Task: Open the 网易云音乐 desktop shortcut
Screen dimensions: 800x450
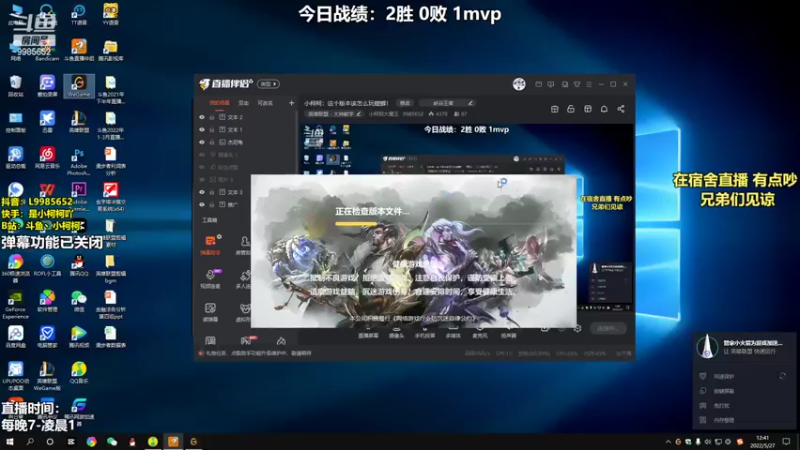Action: pos(47,158)
